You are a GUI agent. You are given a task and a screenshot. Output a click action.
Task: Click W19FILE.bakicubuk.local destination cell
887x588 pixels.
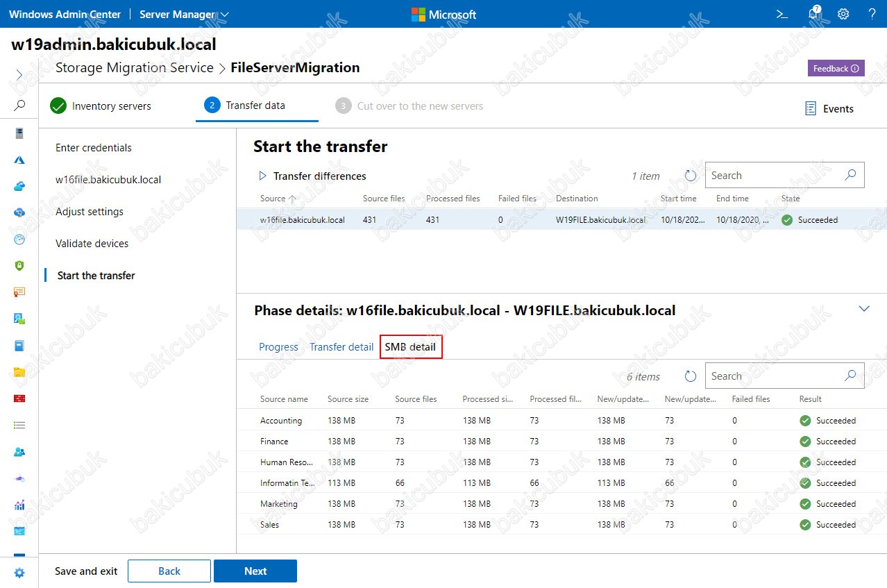pos(600,219)
